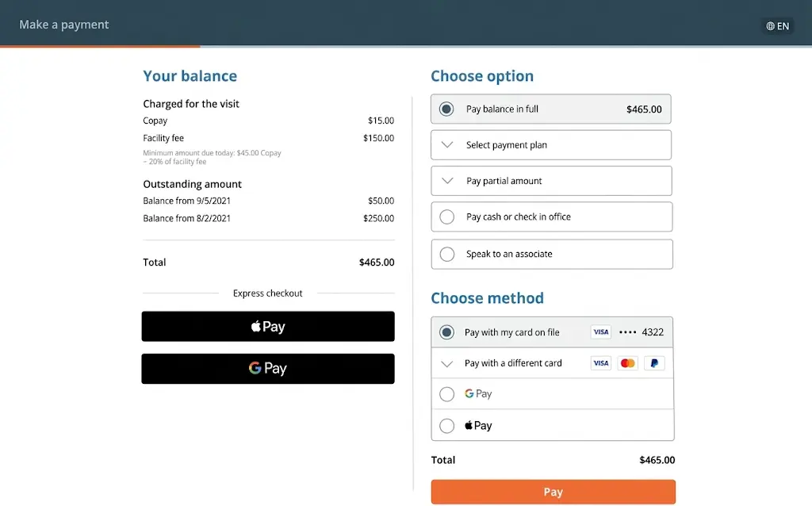Expand Select payment plan chevron
The image size is (812, 506).
coord(447,145)
